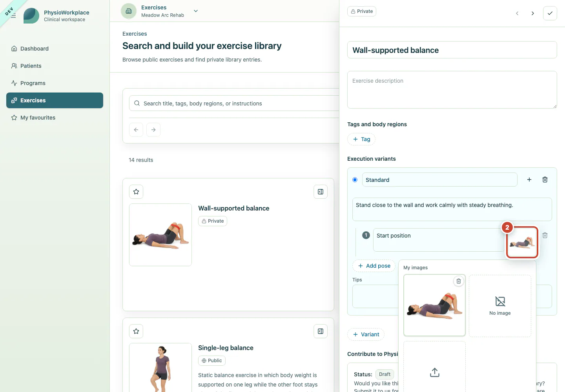The width and height of the screenshot is (565, 392).
Task: Open Programs from the sidebar
Action: pyautogui.click(x=55, y=83)
